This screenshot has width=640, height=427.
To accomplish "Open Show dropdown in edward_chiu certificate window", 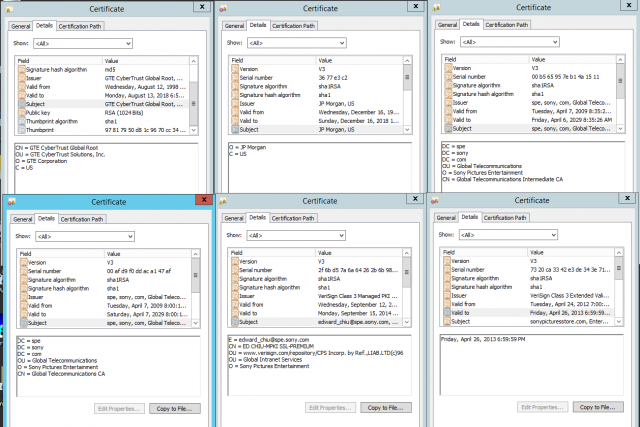I will click(x=296, y=236).
